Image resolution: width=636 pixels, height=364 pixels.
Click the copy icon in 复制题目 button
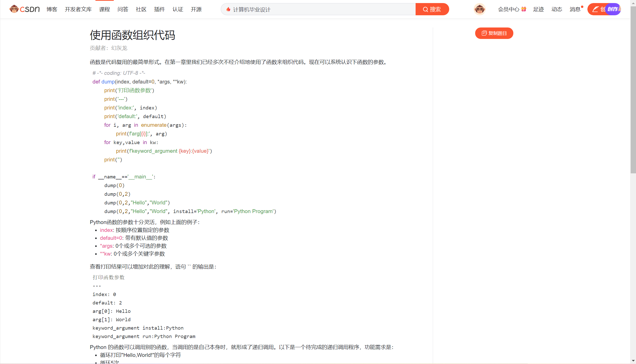(484, 33)
